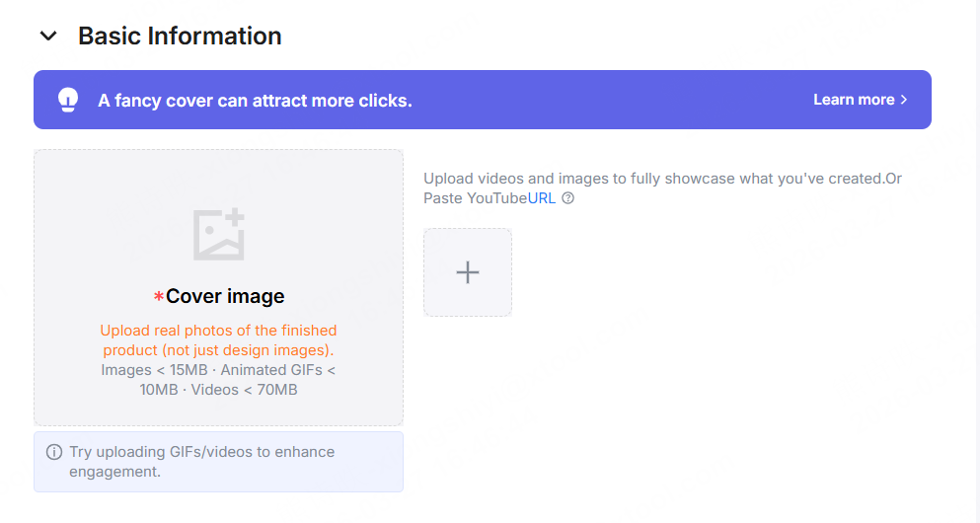Click the help question-mark icon beside URL
The width and height of the screenshot is (980, 523).
click(x=567, y=198)
